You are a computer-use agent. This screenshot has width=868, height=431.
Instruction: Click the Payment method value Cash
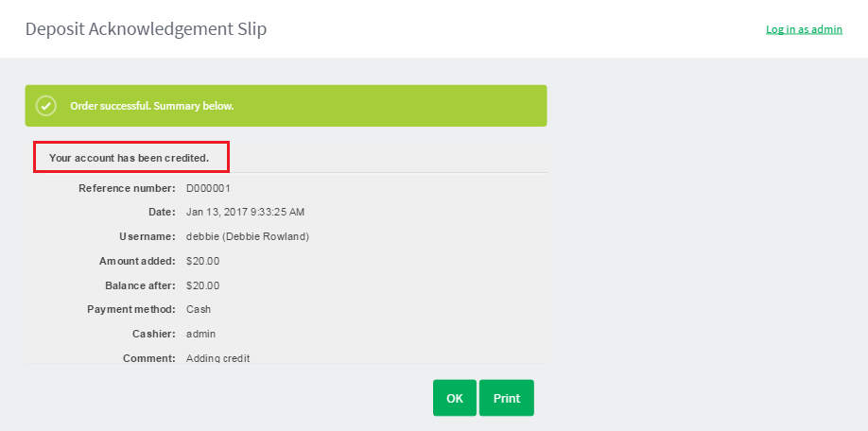pos(199,309)
